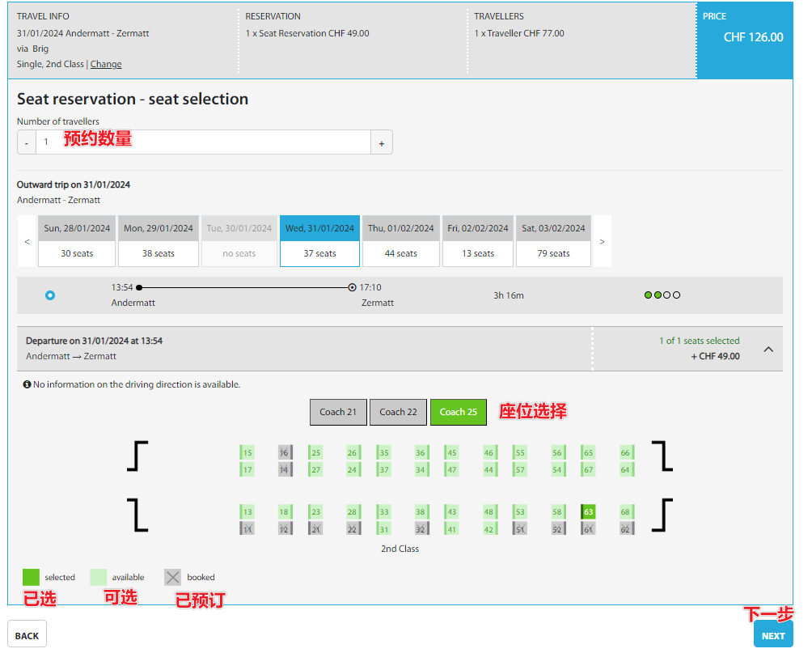The image size is (812, 653).
Task: Go to previous week of dates
Action: tap(27, 241)
